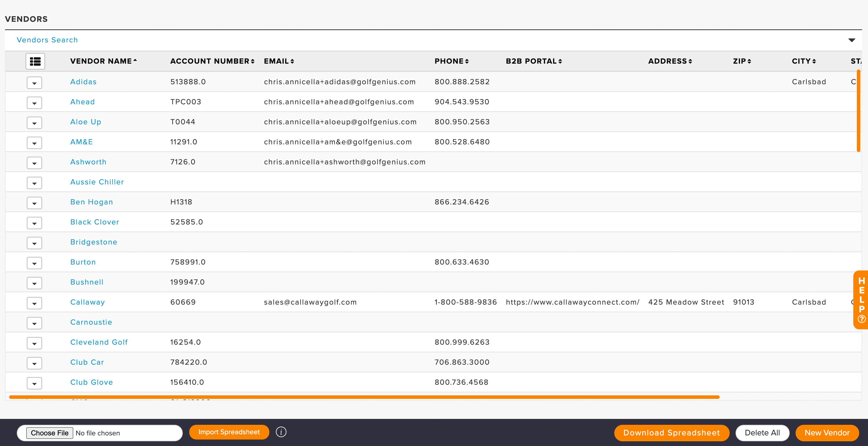Sort by Address column header
This screenshot has width=868, height=446.
[670, 61]
